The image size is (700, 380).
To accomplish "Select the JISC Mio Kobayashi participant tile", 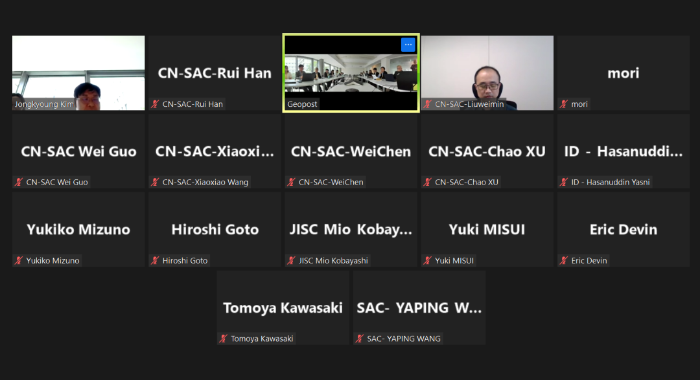I will 351,230.
